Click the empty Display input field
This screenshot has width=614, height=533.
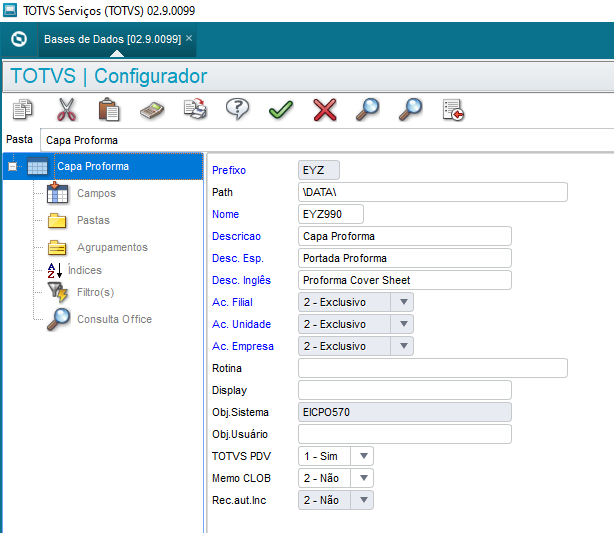405,390
